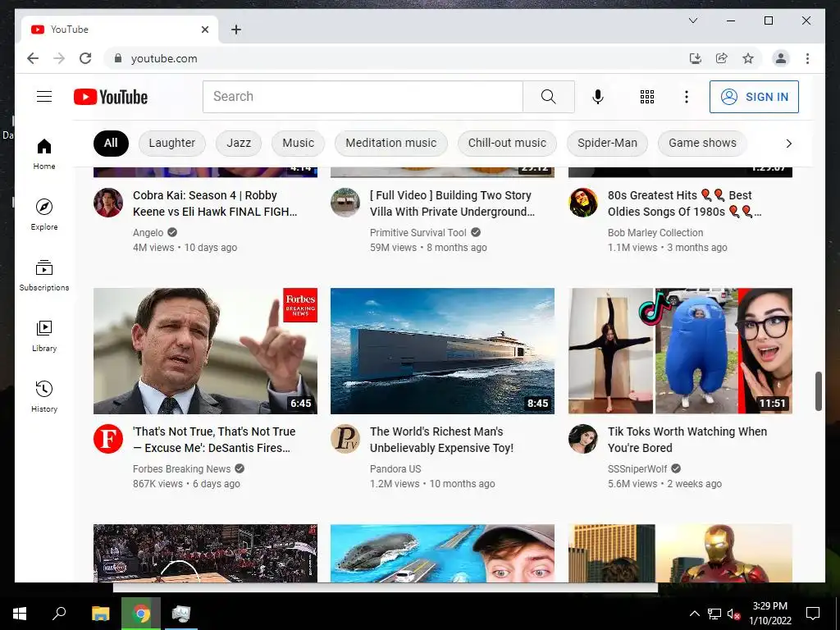Play the DeSantis 6:45 video thumbnail

(205, 351)
